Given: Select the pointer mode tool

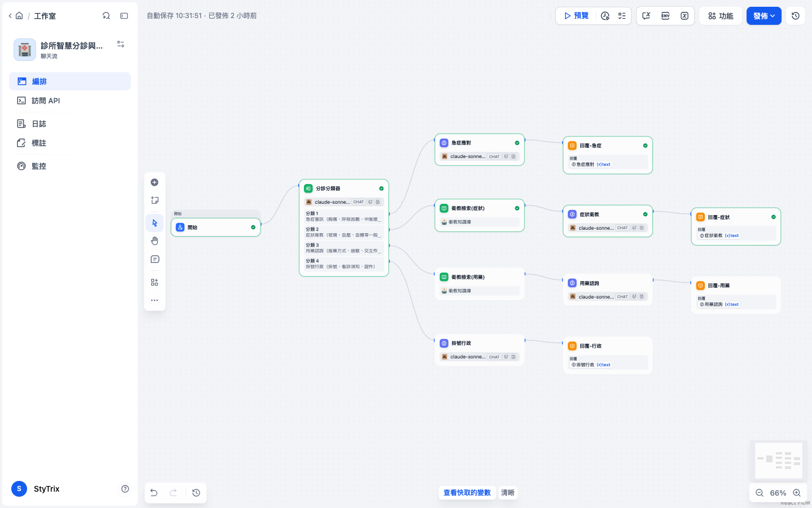Looking at the screenshot, I should click(155, 223).
